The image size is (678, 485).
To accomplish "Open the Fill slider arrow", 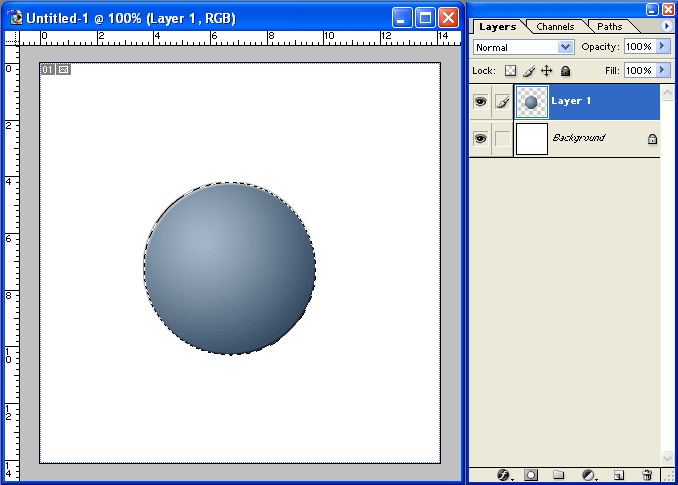I will (662, 70).
